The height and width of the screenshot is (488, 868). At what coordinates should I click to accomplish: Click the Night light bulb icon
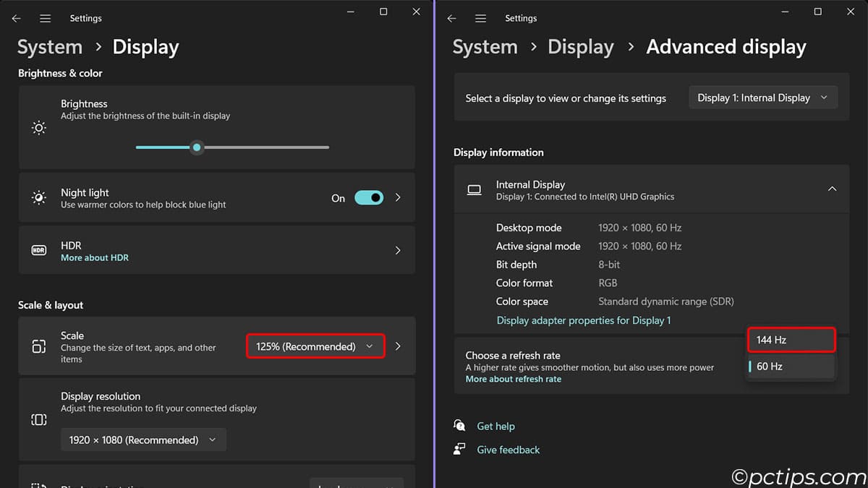(x=39, y=197)
